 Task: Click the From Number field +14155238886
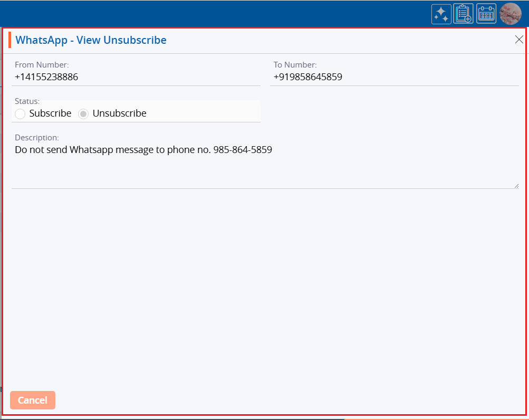pyautogui.click(x=136, y=77)
